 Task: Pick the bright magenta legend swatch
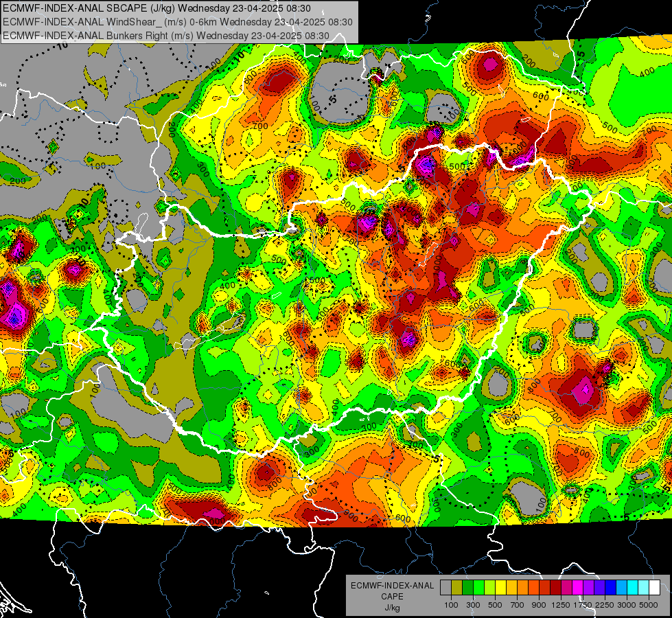click(x=578, y=588)
